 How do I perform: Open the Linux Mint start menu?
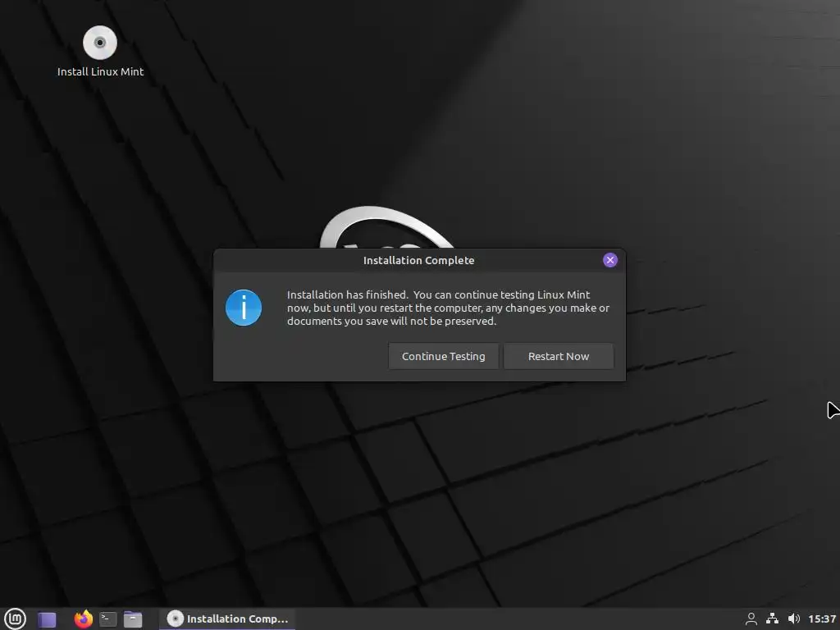[x=15, y=619]
